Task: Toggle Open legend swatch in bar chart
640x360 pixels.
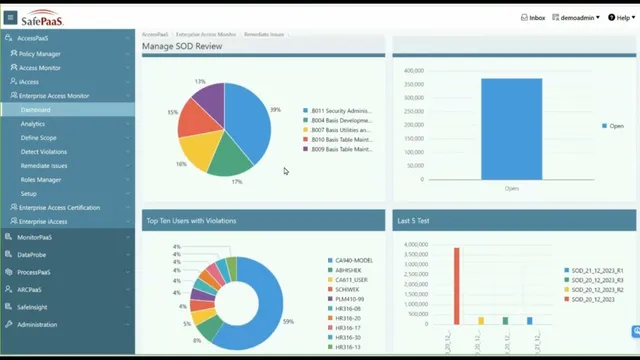Action: [604, 126]
